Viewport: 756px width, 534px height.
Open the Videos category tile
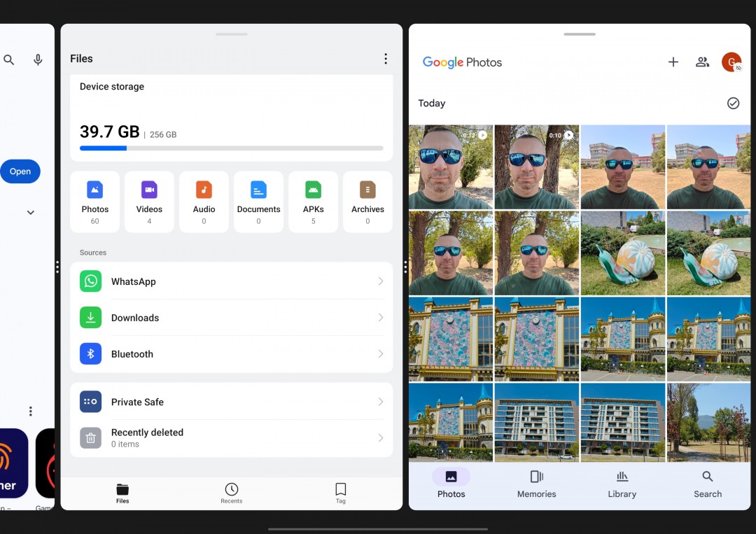click(x=149, y=202)
